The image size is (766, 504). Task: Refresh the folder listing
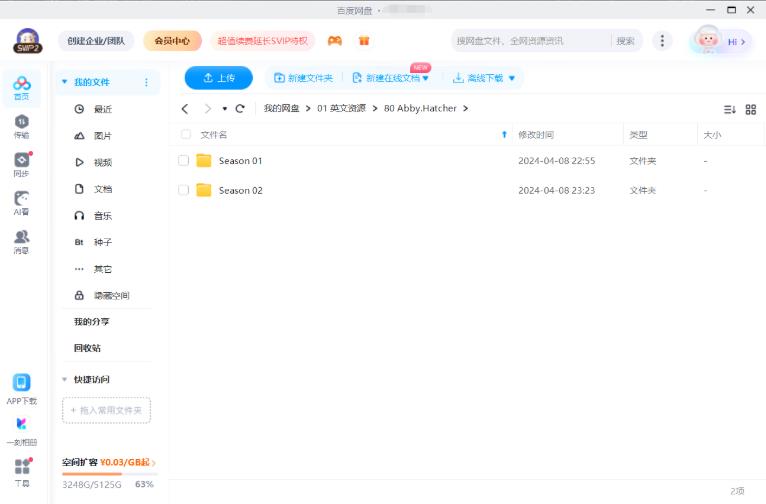coord(240,108)
